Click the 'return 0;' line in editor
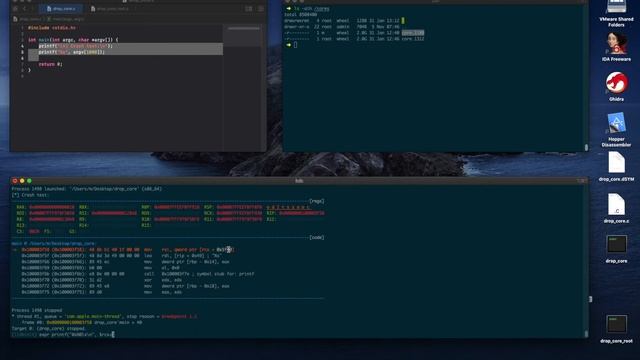 tap(50, 64)
